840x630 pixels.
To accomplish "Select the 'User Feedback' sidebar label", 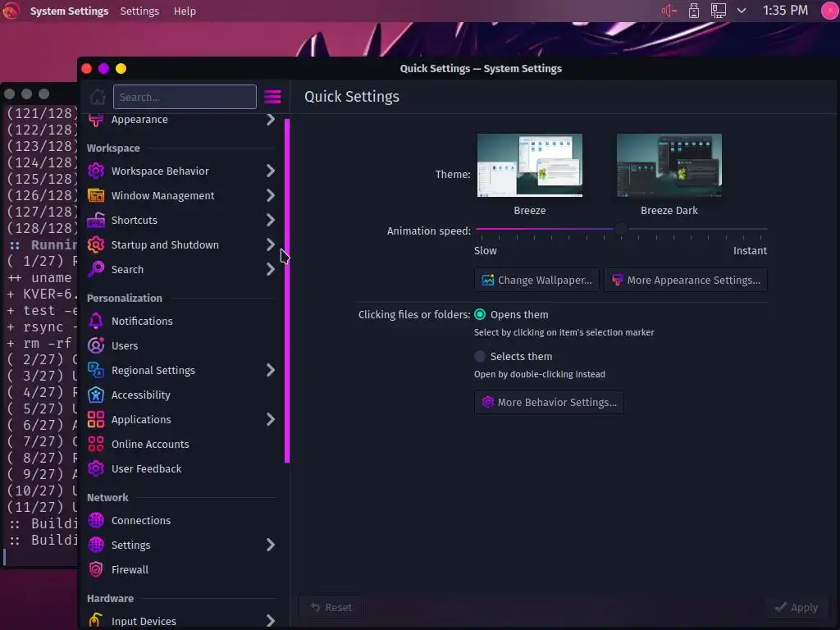I will tap(146, 468).
